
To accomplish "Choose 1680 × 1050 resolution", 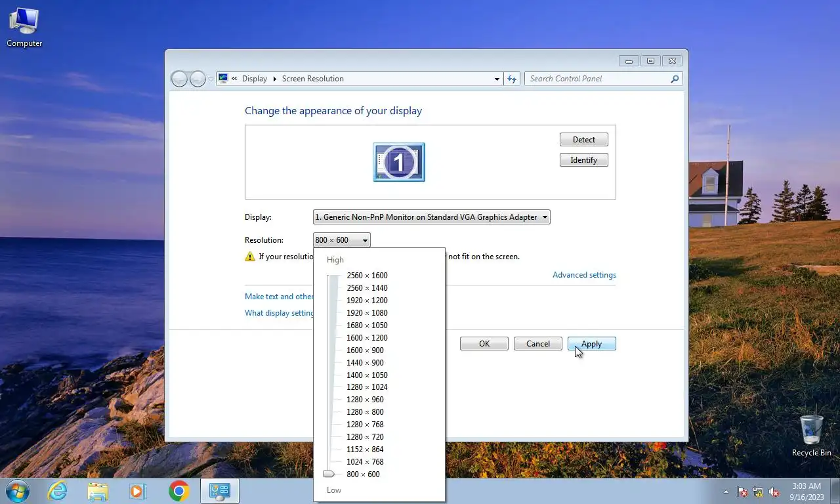I will click(x=367, y=325).
